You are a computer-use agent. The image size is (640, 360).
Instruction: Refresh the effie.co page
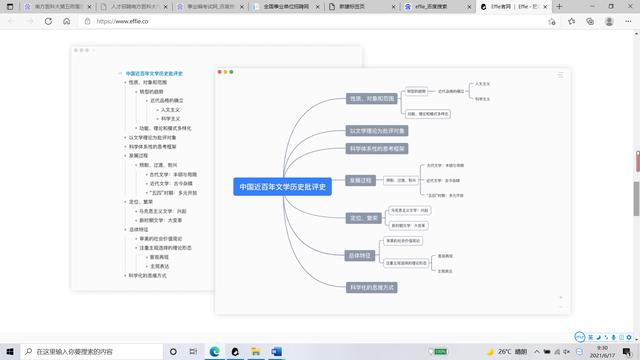[x=48, y=21]
